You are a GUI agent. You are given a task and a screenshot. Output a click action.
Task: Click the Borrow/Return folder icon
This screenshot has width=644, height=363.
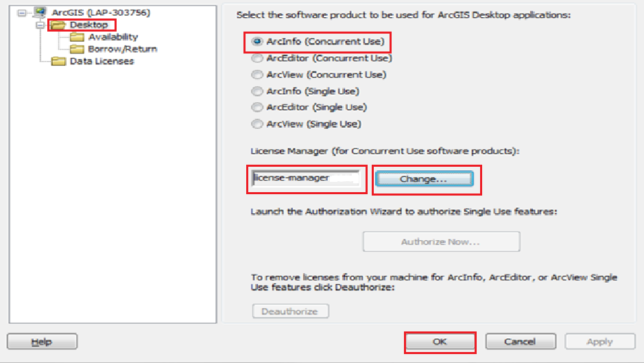[77, 49]
